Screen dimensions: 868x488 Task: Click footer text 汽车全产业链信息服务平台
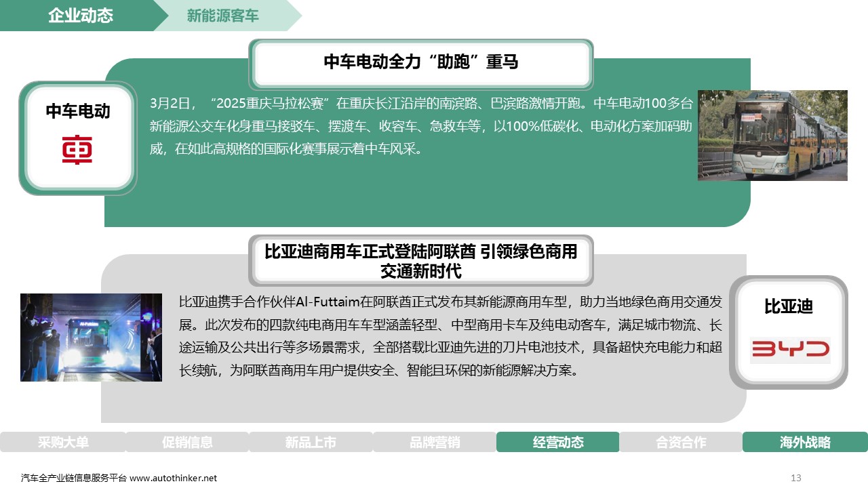pos(74,478)
